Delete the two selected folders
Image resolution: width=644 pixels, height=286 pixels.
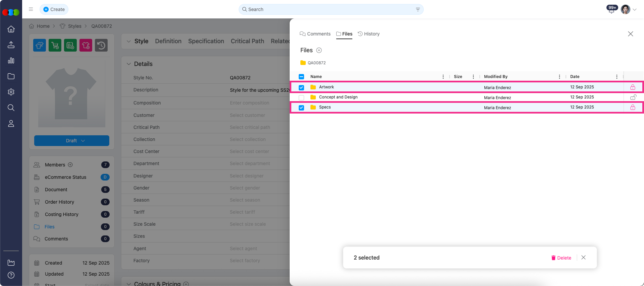pyautogui.click(x=561, y=258)
